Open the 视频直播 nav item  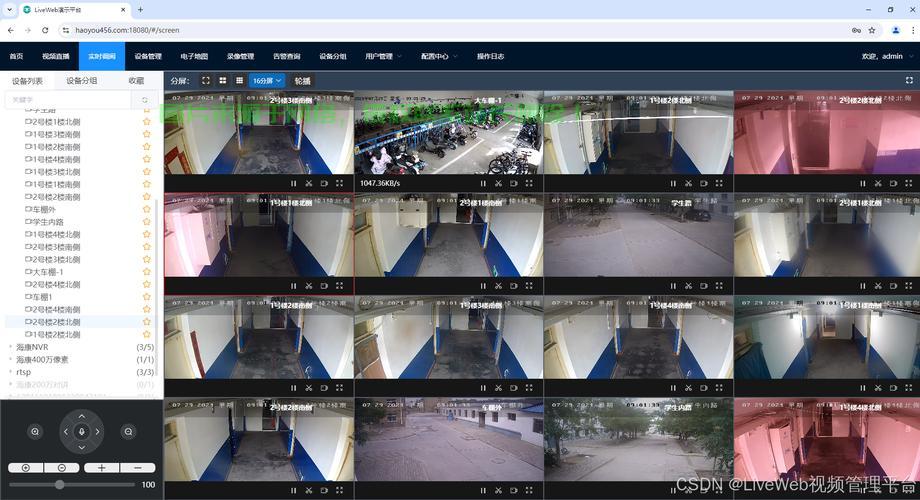[56, 56]
